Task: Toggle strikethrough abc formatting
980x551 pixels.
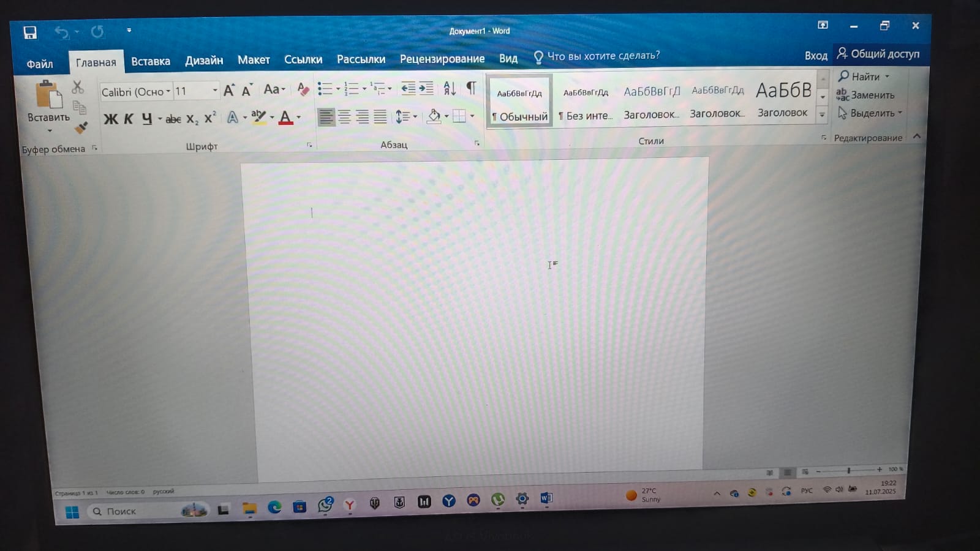Action: click(173, 119)
